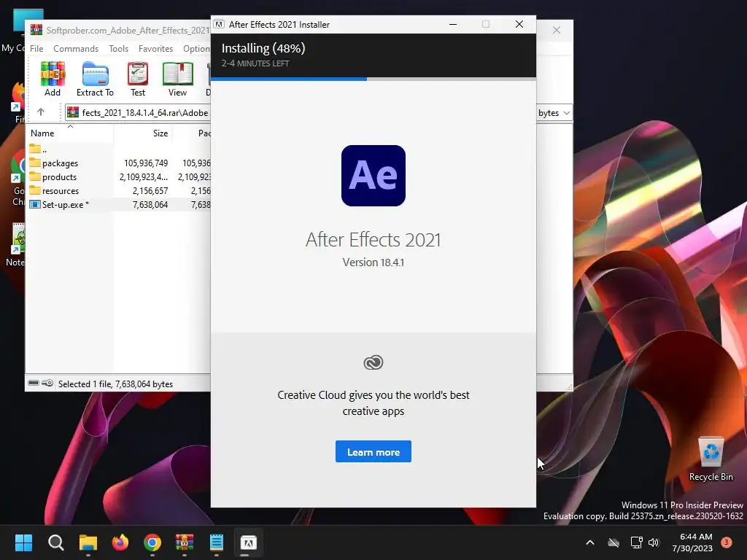Click the volume icon in system tray
Image resolution: width=747 pixels, height=560 pixels.
(654, 542)
